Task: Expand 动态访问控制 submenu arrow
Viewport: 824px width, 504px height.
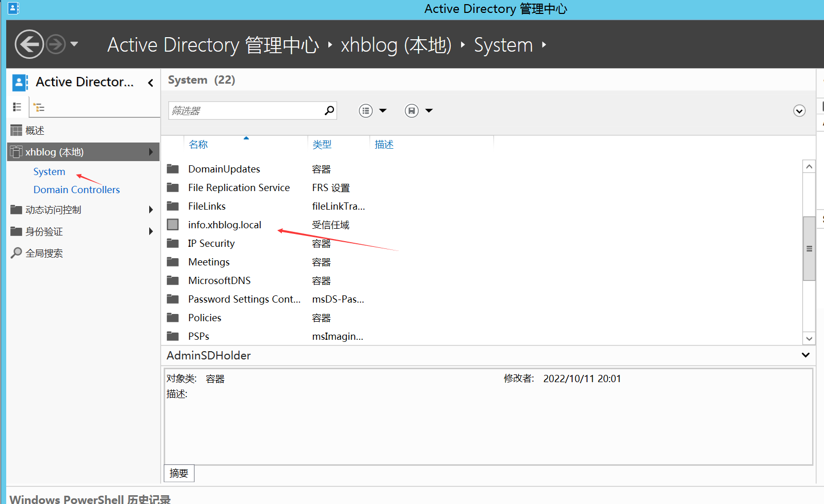Action: pos(151,210)
